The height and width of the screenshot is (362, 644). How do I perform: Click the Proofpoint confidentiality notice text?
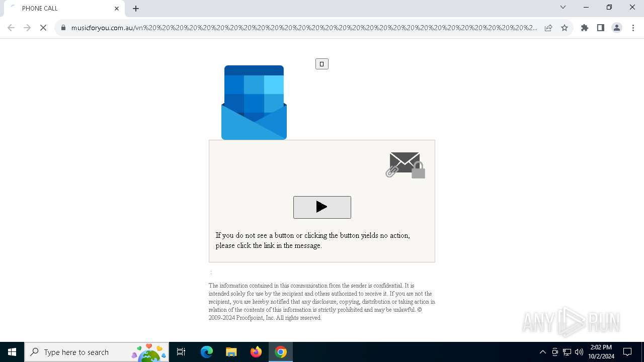pyautogui.click(x=322, y=302)
